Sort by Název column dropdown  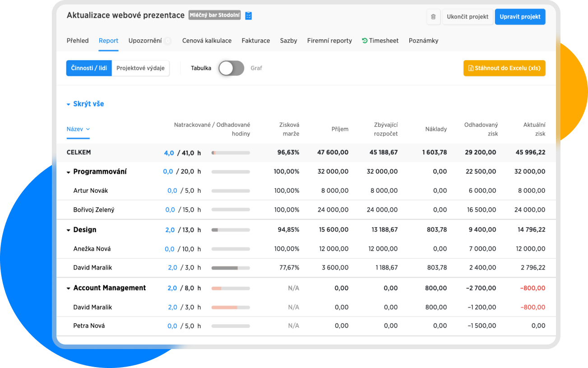point(78,129)
